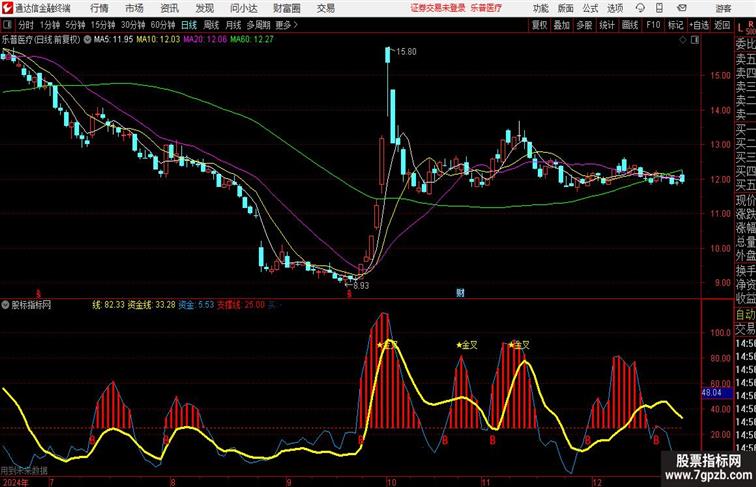Viewport: 756px width, 487px height.
Task: Switch to 分时 chart period
Action: click(x=26, y=25)
